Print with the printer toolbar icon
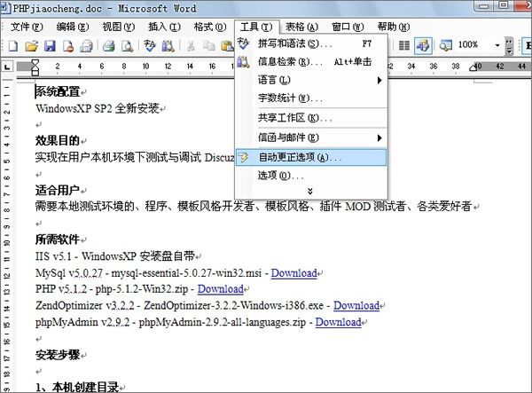The image size is (532, 393). pos(109,45)
